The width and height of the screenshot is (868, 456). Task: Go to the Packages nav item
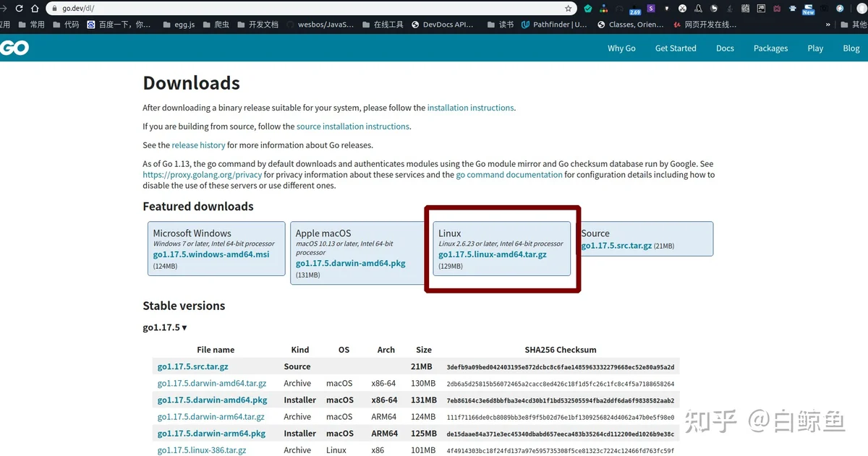coord(770,48)
